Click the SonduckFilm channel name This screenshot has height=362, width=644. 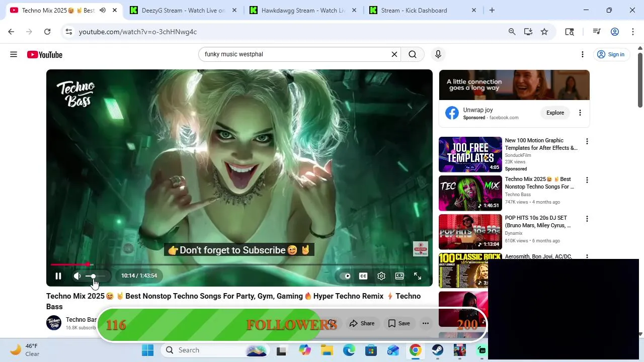518,155
